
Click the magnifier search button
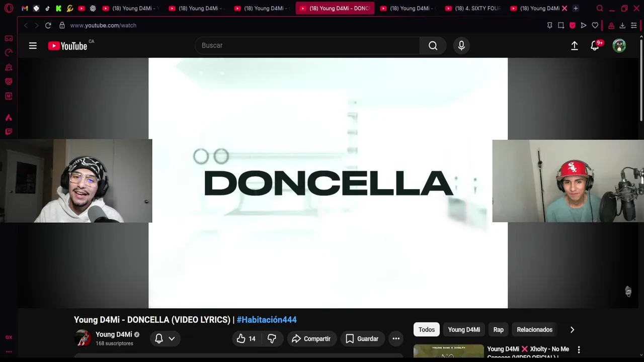point(433,46)
